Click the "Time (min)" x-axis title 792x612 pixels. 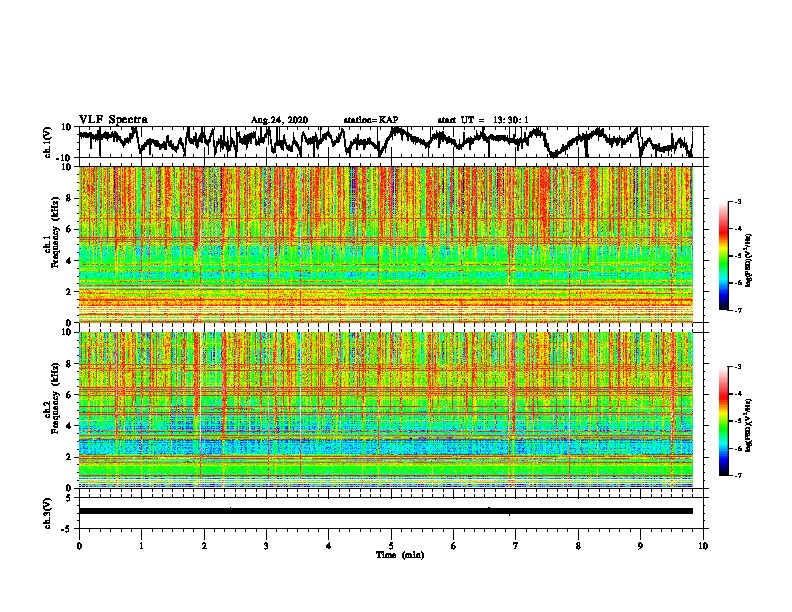pyautogui.click(x=400, y=555)
